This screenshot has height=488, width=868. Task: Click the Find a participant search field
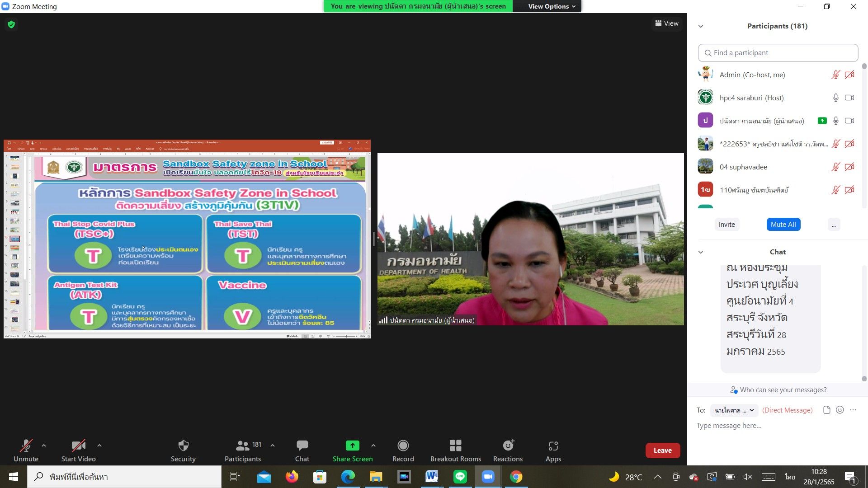(x=778, y=53)
